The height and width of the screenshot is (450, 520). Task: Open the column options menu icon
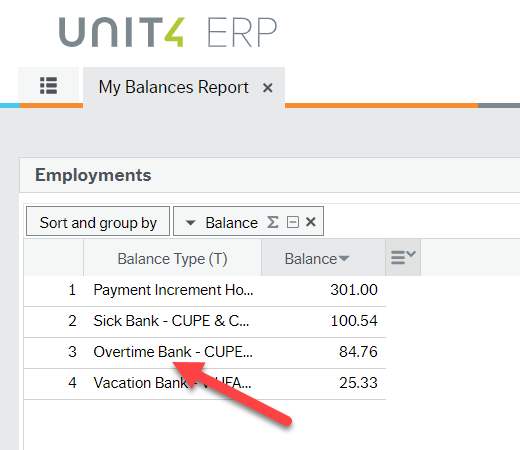403,257
